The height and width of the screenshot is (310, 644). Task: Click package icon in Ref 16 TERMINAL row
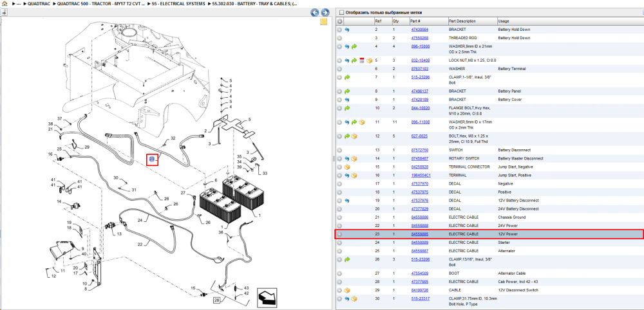pos(354,176)
